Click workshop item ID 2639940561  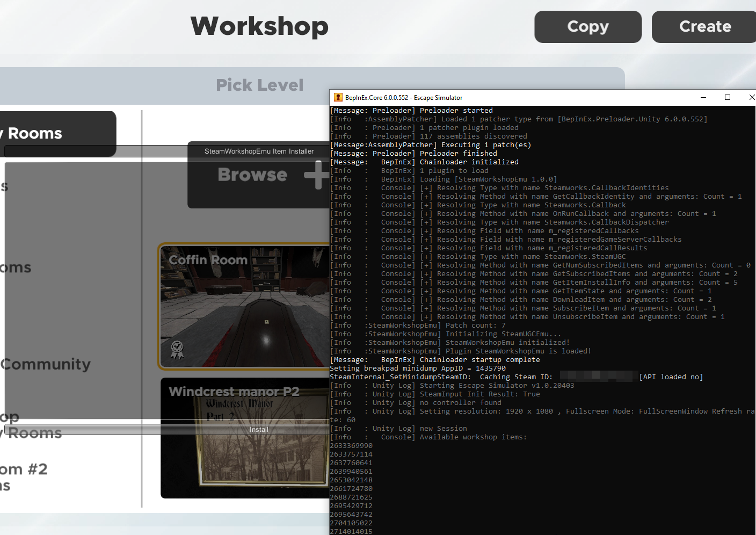coord(351,472)
